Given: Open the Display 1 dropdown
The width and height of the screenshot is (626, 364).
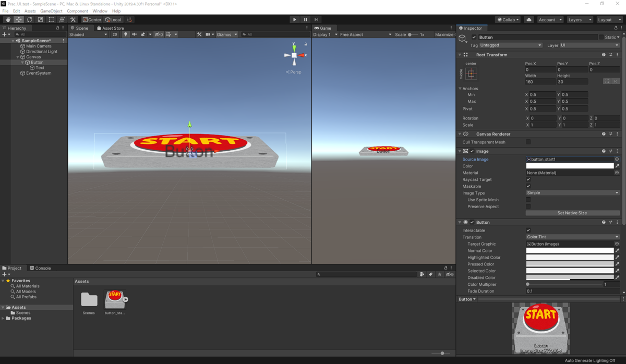Looking at the screenshot, I should pyautogui.click(x=326, y=34).
